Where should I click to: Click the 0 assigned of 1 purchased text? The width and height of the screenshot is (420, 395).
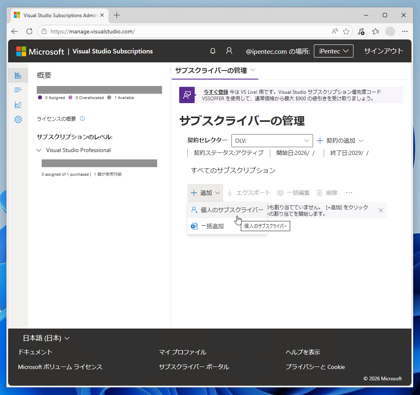(65, 174)
